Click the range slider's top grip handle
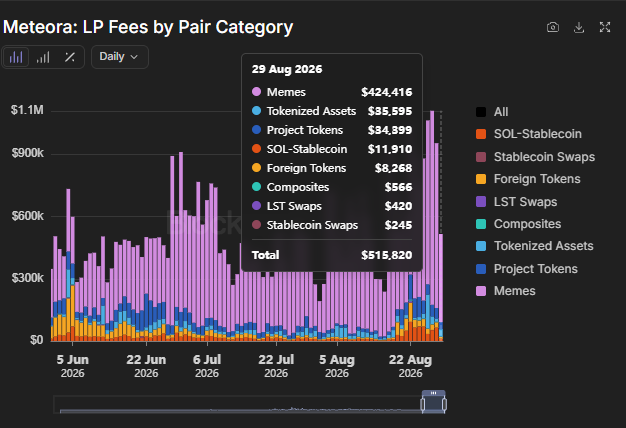Viewport: 626px width, 428px height. pos(434,393)
